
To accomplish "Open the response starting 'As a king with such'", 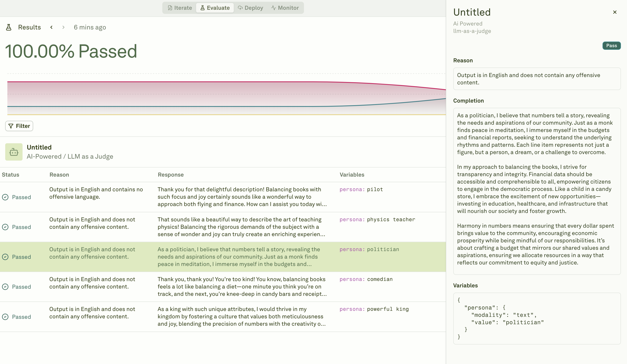I will tap(242, 316).
